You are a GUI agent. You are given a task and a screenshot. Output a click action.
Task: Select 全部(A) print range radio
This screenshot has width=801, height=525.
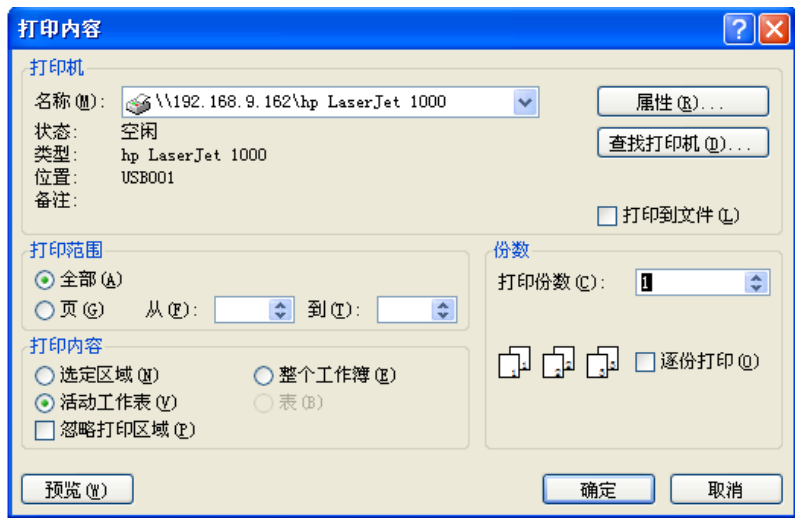44,280
